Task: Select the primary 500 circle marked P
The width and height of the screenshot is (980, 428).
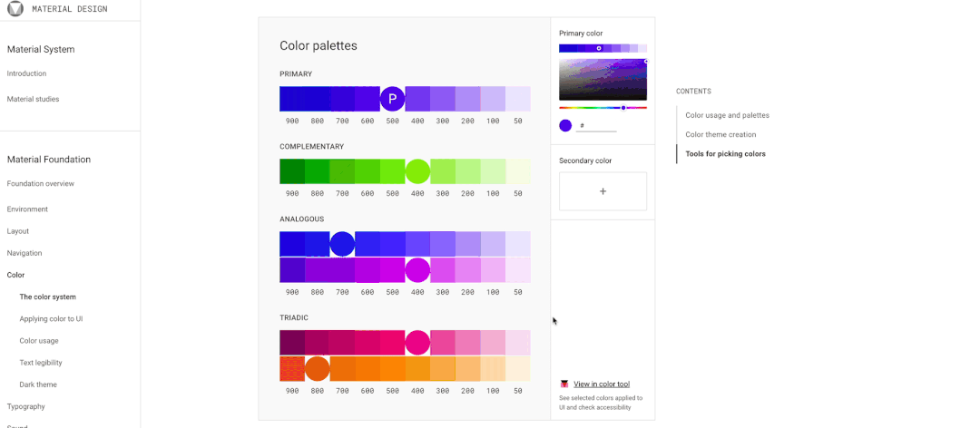Action: tap(392, 99)
